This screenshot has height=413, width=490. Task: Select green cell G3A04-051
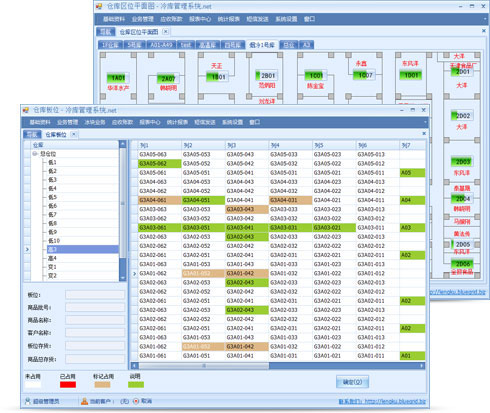coord(203,200)
